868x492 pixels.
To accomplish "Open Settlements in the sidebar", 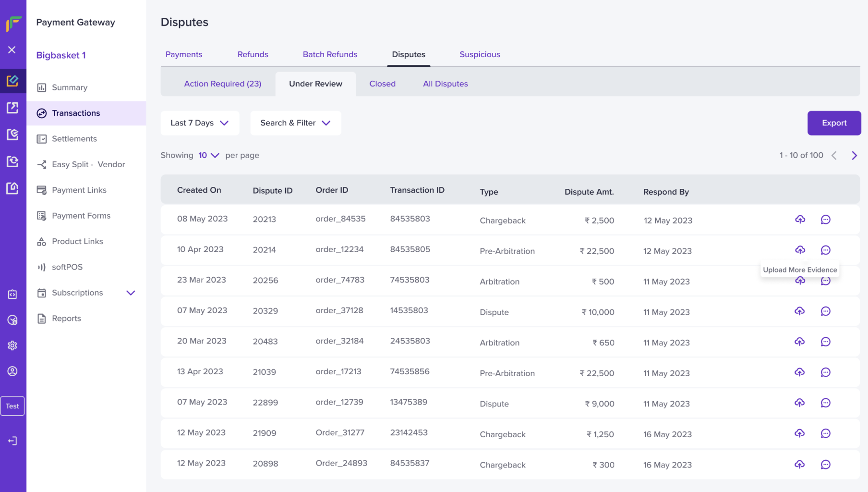I will point(74,139).
